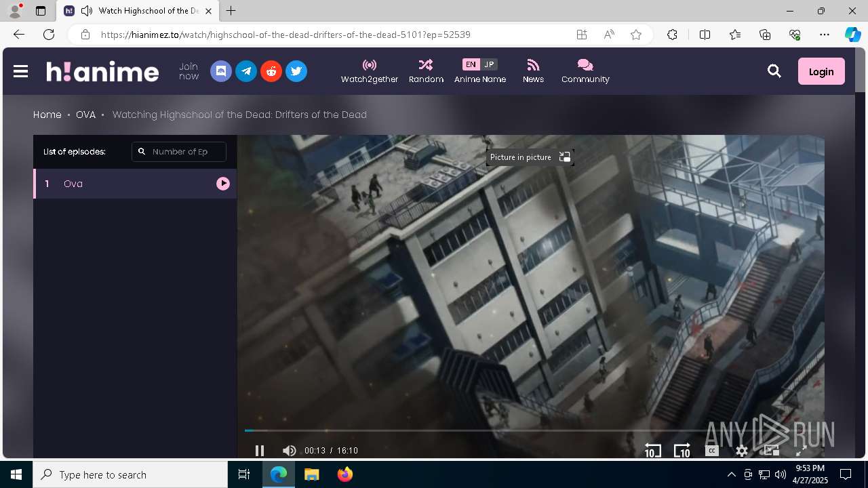Pick a Random anime

point(426,71)
